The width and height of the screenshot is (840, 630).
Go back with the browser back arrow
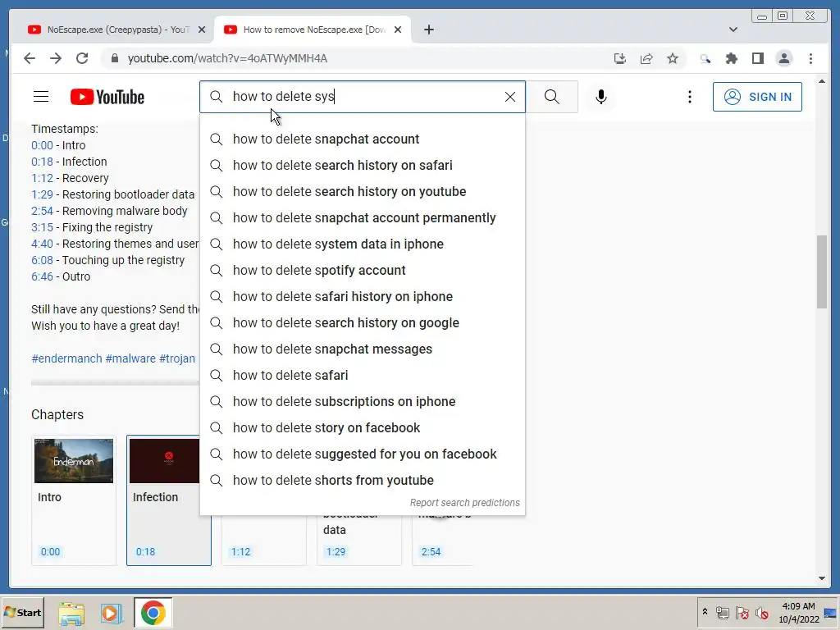(x=30, y=58)
